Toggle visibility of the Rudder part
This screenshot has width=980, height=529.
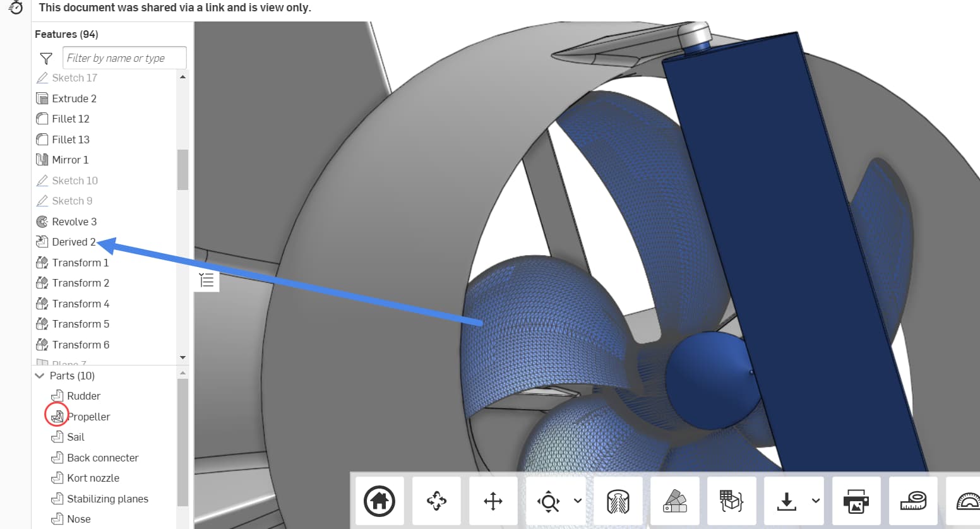coord(56,395)
